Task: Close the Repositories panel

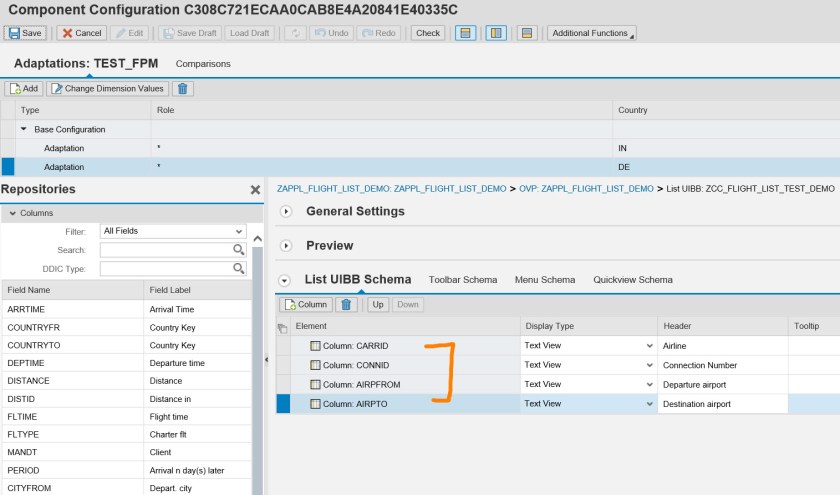Action: coord(255,190)
